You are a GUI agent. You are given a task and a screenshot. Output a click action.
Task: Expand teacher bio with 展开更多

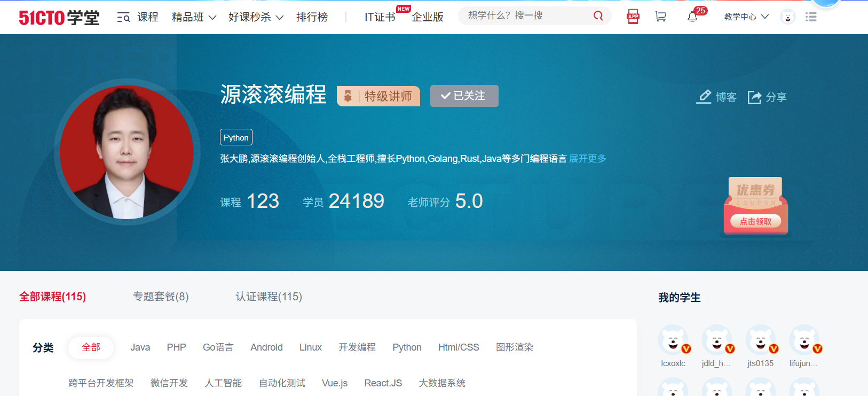pos(588,159)
